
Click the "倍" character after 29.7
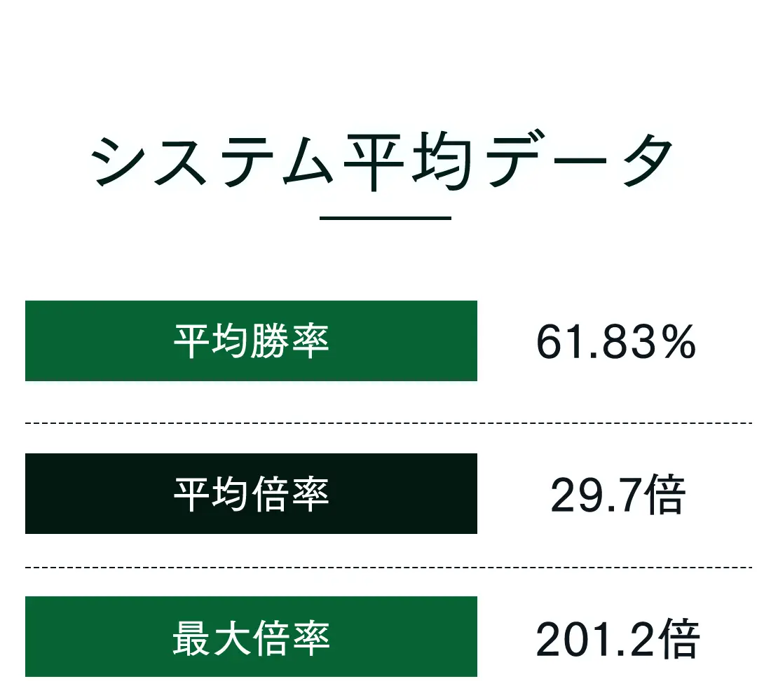pyautogui.click(x=666, y=495)
